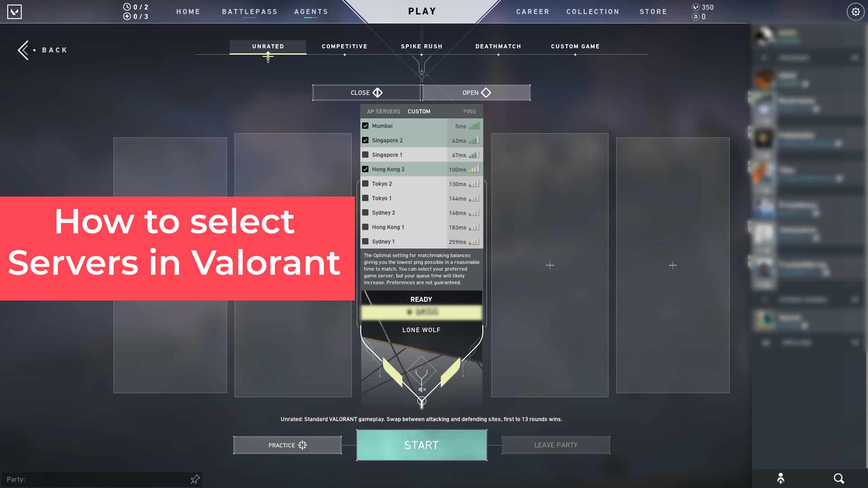Open the CUSTOM server region dropdown
This screenshot has width=868, height=488.
point(419,112)
